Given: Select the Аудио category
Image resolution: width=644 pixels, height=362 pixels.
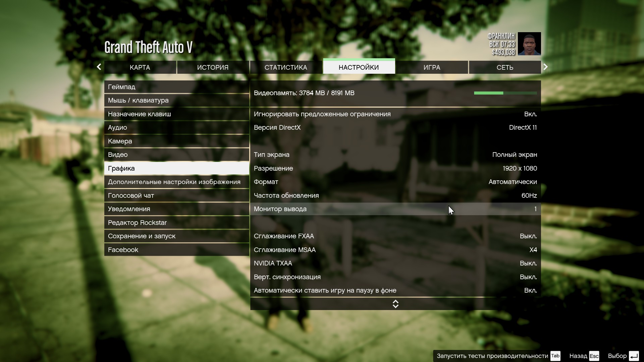Looking at the screenshot, I should [x=177, y=127].
